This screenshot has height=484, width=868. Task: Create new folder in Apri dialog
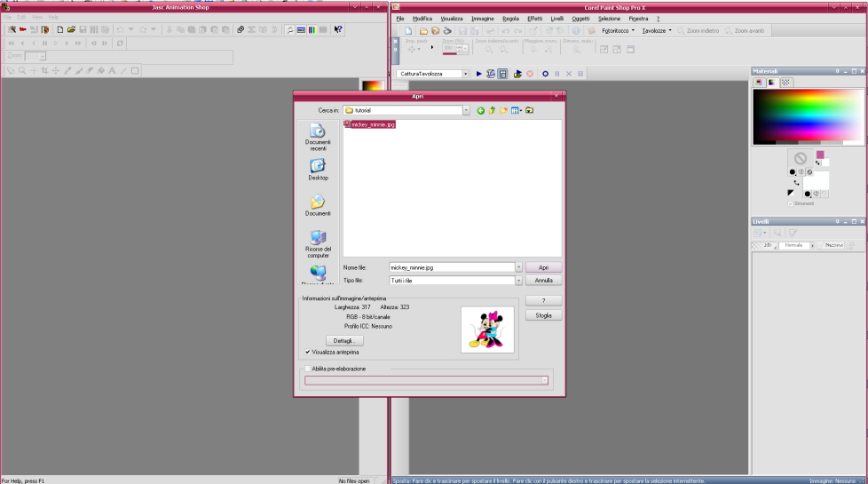(x=504, y=111)
